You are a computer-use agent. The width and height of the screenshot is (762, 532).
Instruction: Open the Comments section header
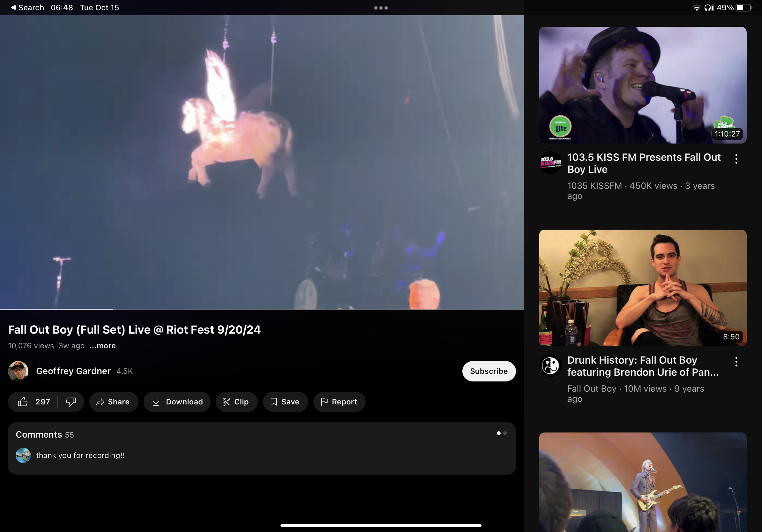44,434
